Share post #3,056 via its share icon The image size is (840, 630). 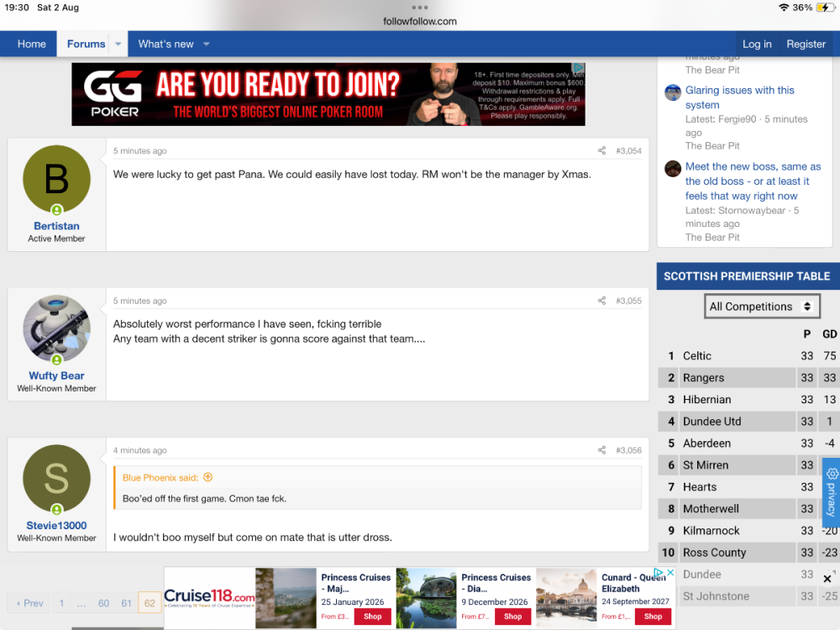pyautogui.click(x=601, y=449)
